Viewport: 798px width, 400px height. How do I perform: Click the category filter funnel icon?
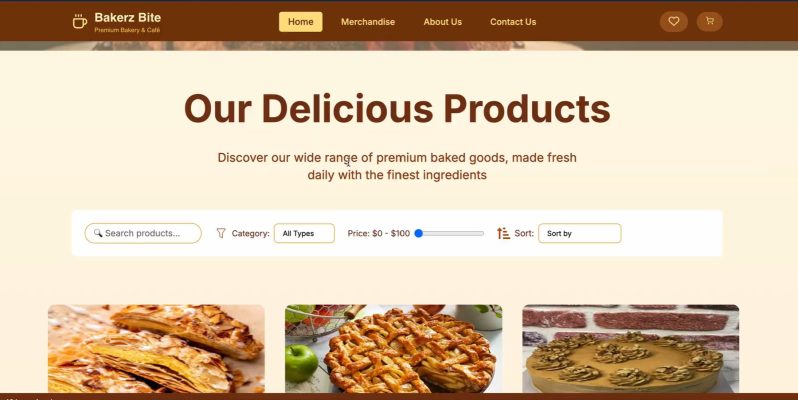click(221, 233)
